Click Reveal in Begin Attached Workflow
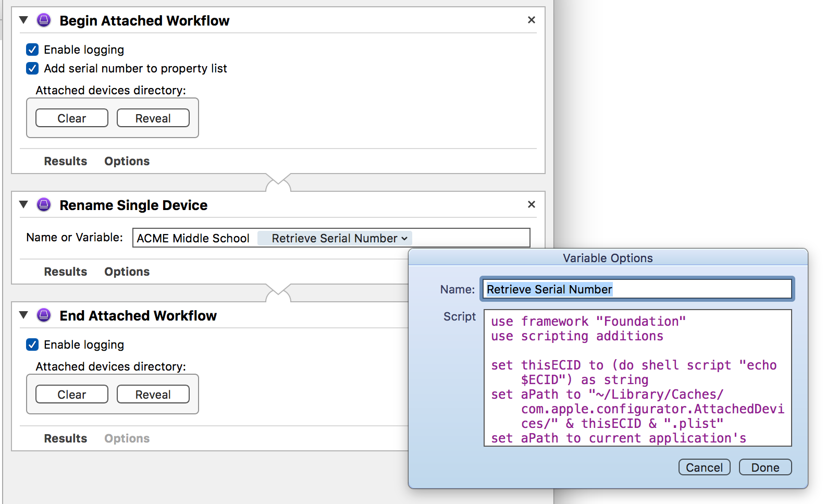 (153, 118)
